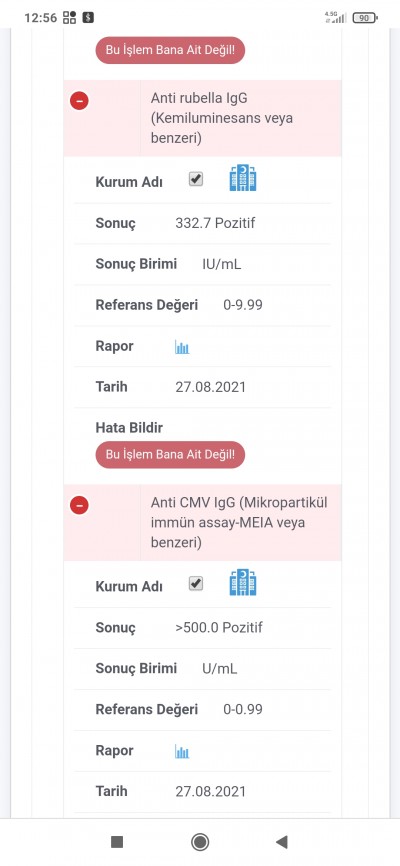Tap the Android back triangle button
Image resolution: width=400 pixels, height=866 pixels.
pos(282,842)
